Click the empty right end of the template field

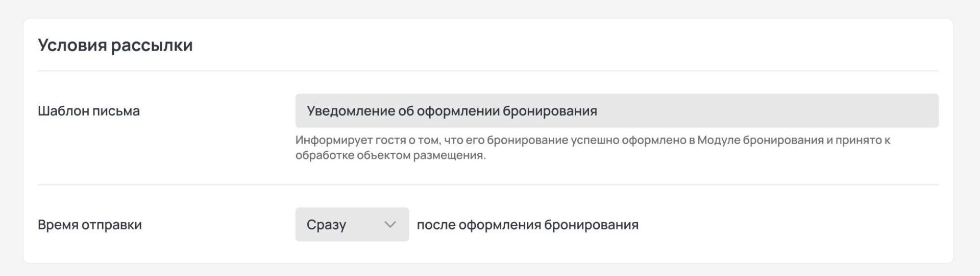(x=868, y=111)
